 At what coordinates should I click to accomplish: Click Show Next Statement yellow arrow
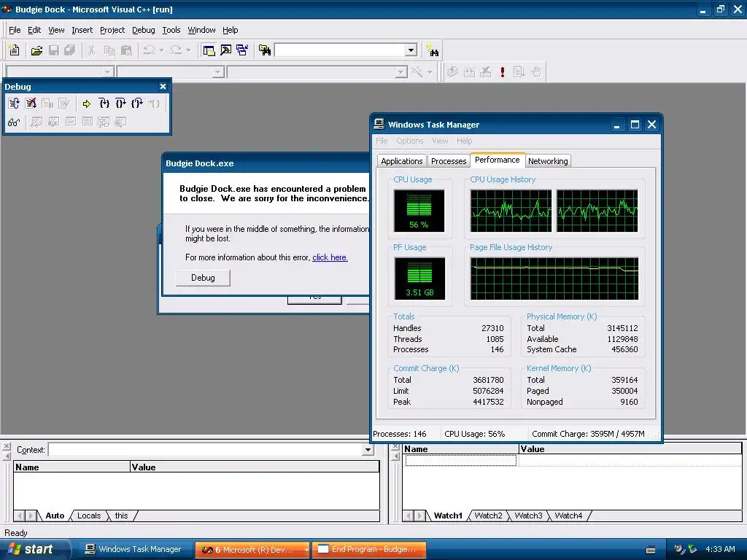86,104
